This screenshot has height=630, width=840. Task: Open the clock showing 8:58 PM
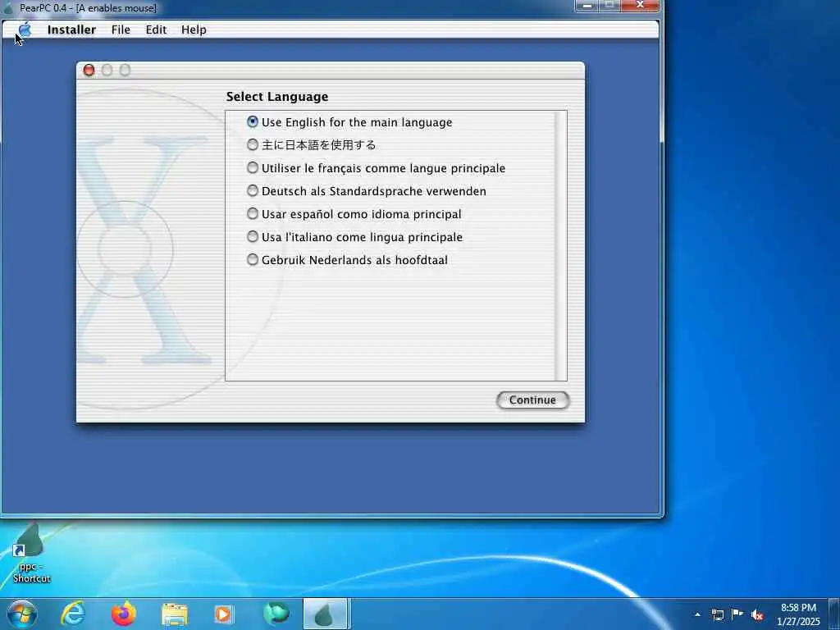[798, 614]
